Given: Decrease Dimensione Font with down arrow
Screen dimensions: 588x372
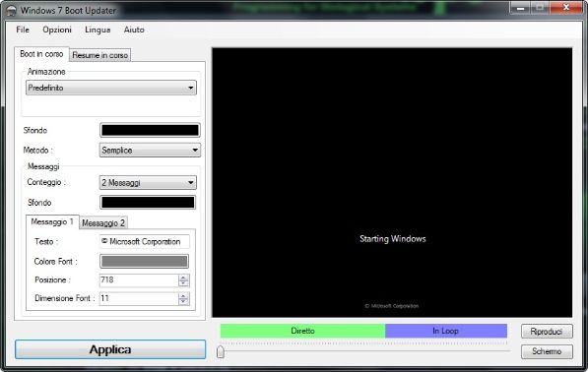Looking at the screenshot, I should pyautogui.click(x=183, y=301).
